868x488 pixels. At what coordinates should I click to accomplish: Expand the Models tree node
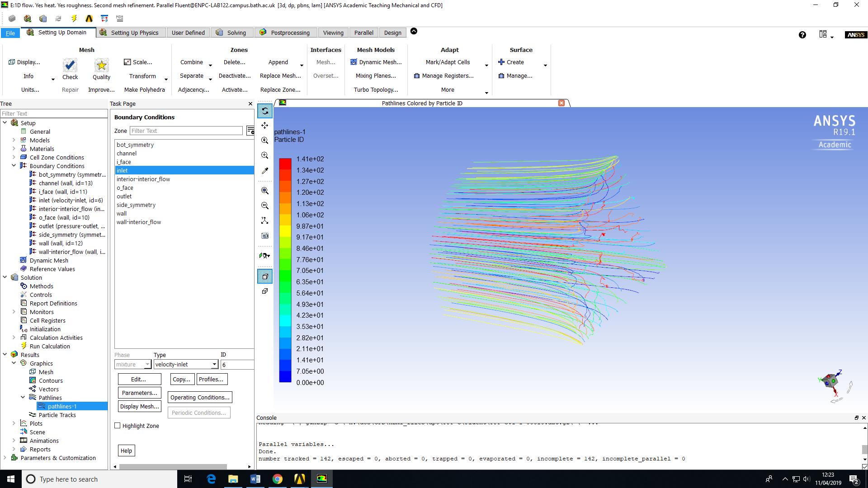[14, 140]
